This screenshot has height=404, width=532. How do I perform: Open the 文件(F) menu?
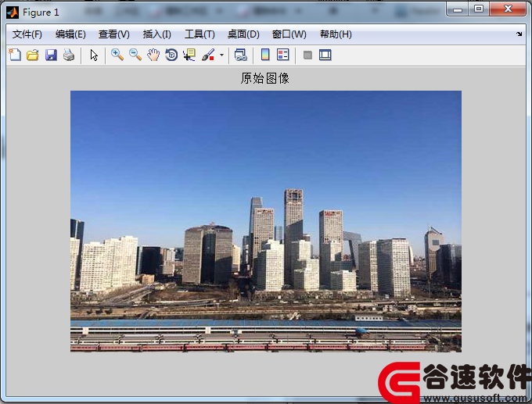27,34
